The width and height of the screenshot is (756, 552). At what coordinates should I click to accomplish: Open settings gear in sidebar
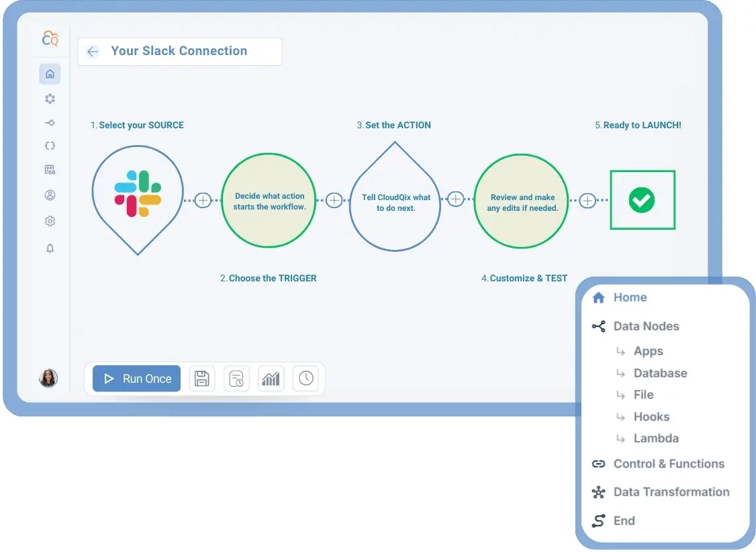tap(50, 221)
